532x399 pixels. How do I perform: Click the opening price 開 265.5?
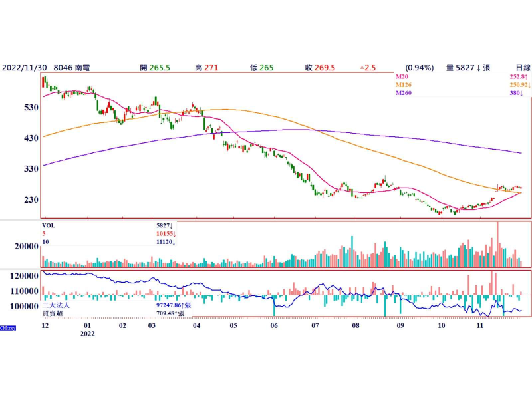155,68
